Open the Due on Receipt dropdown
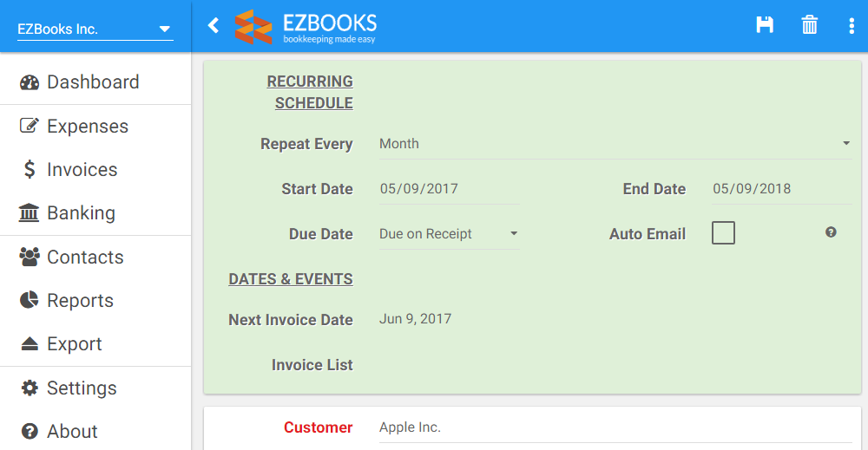The width and height of the screenshot is (868, 450). [449, 234]
